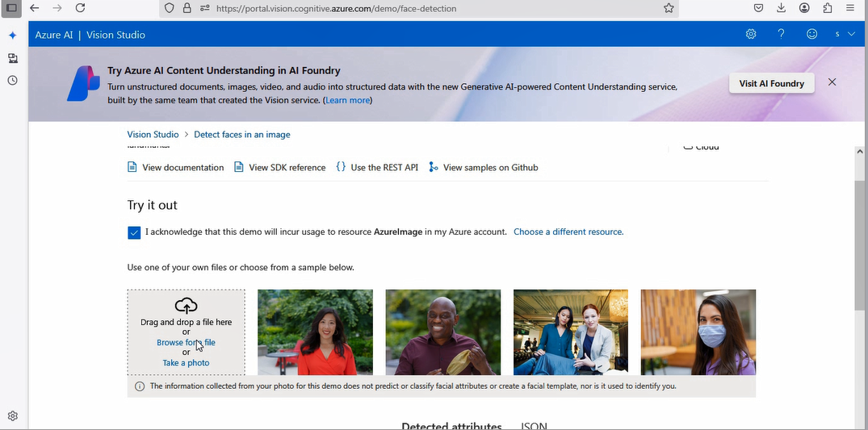Click the page vertical scrollbar thumb
Image resolution: width=868 pixels, height=430 pixels.
[x=860, y=246]
